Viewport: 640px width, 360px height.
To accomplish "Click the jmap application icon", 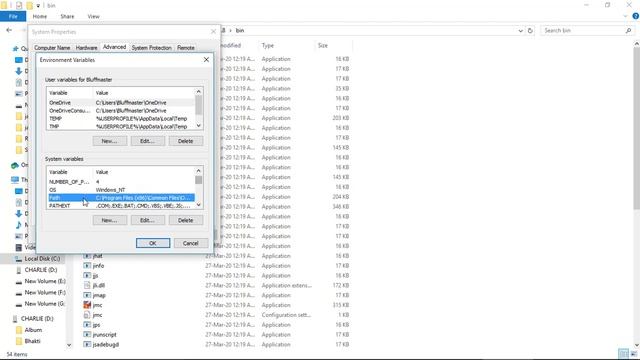I will tap(87, 295).
